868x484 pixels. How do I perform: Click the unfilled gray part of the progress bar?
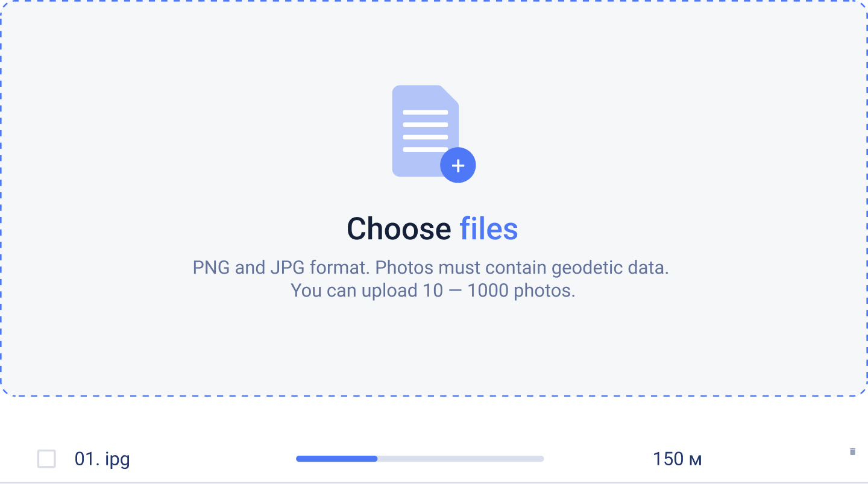point(461,459)
